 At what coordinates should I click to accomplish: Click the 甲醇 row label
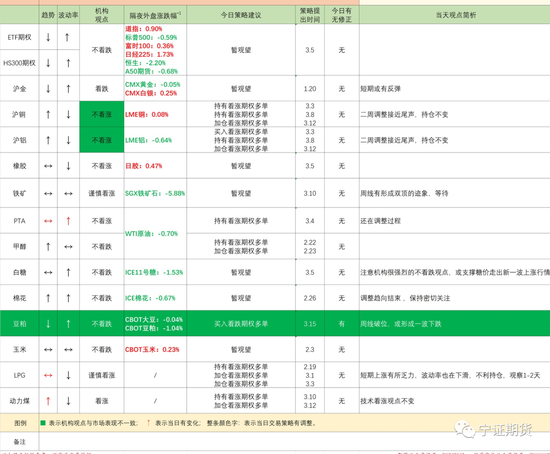point(19,247)
